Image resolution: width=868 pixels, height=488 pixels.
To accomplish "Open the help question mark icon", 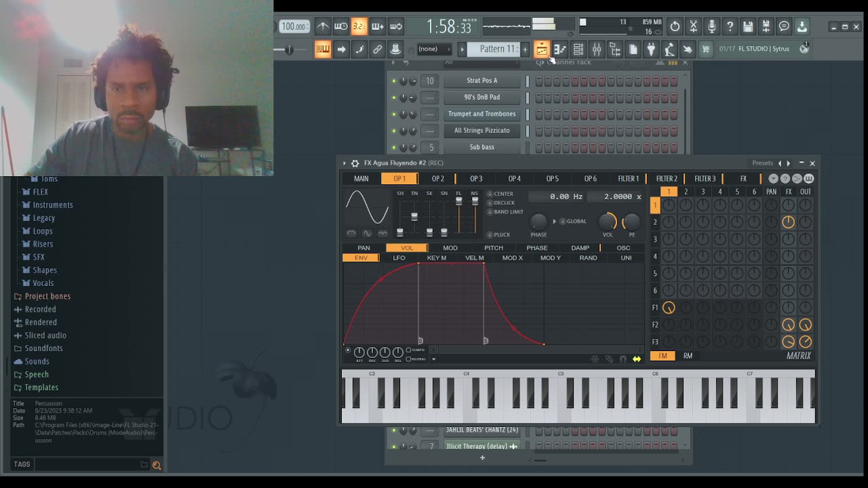I will (x=730, y=26).
